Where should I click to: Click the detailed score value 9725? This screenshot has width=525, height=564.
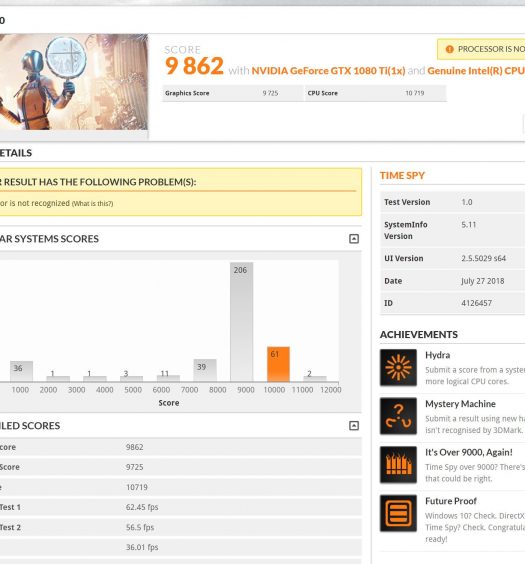tap(134, 467)
